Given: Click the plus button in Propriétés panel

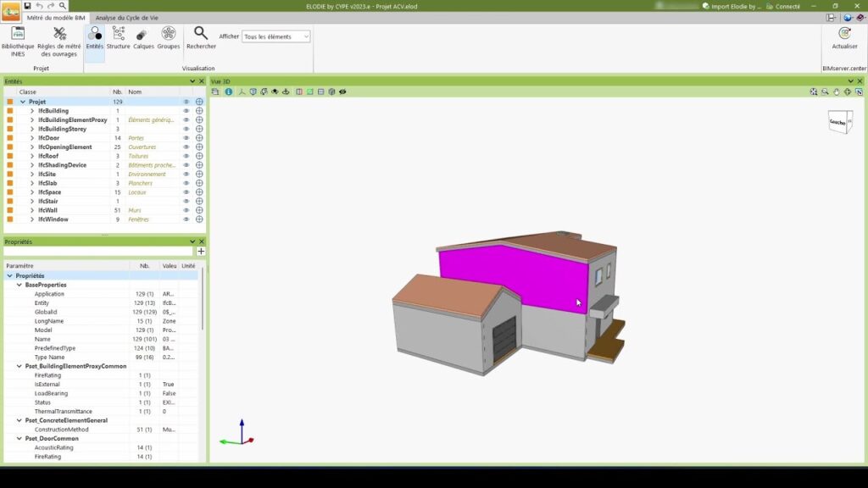Looking at the screenshot, I should point(201,252).
